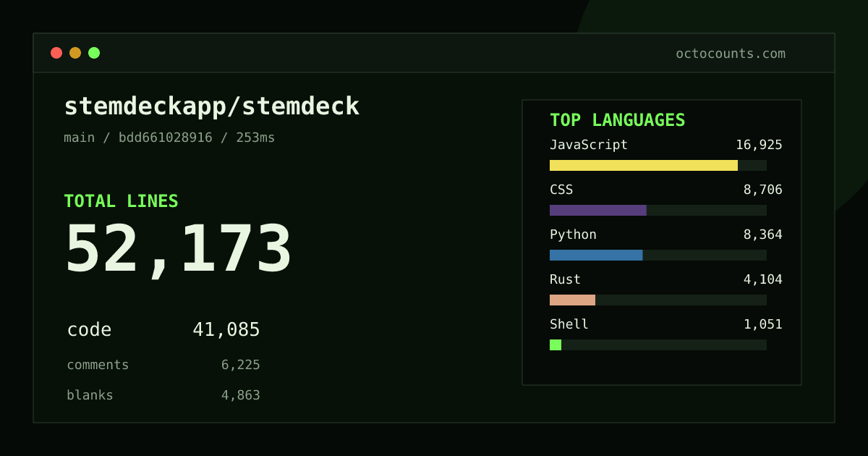Select the 8,706 CSS line count
Image resolution: width=868 pixels, height=456 pixels.
tap(763, 190)
